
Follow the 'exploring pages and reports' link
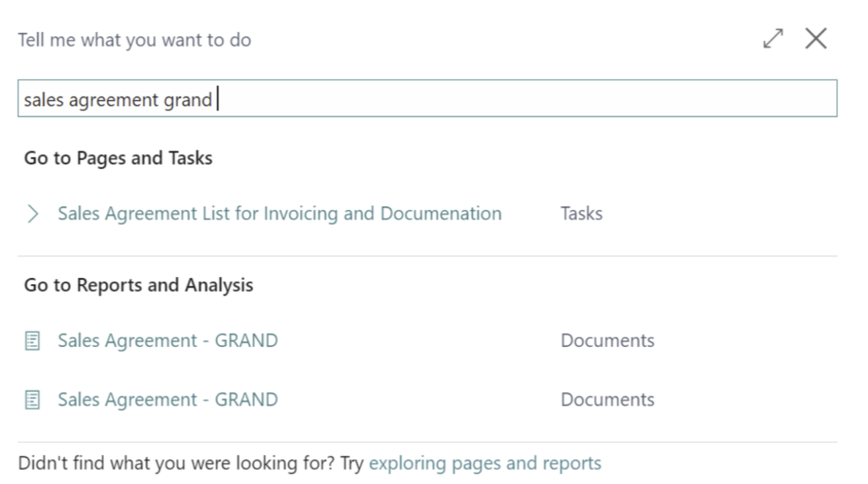click(x=485, y=463)
